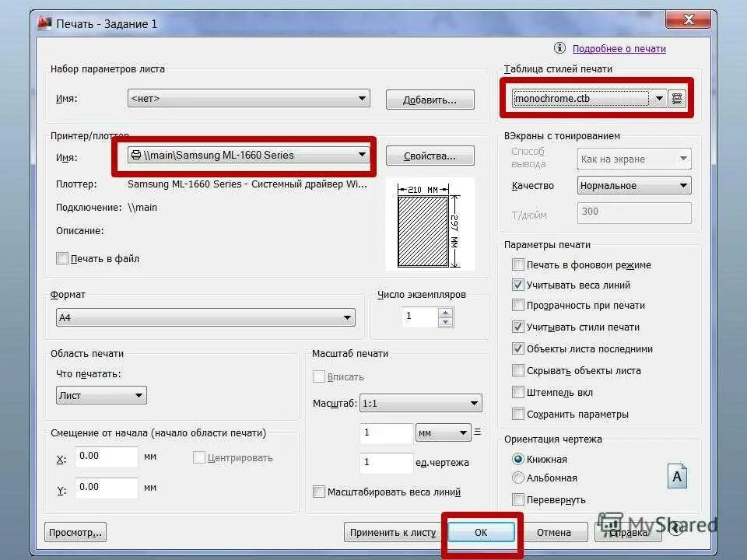The height and width of the screenshot is (560, 747).
Task: Click the greyed Вписать checkbox
Action: (319, 376)
